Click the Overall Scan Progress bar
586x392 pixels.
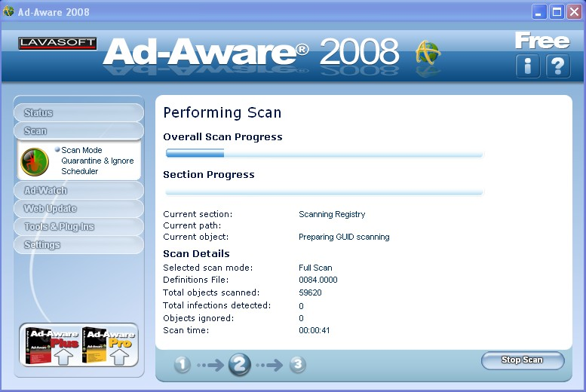(x=324, y=153)
